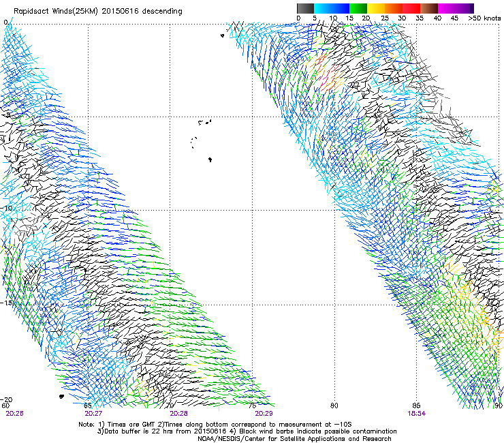Click the map title containing "Winds(25KM) 20150616 descending"
Image resolution: width=504 pixels, height=443 pixels.
tap(98, 12)
